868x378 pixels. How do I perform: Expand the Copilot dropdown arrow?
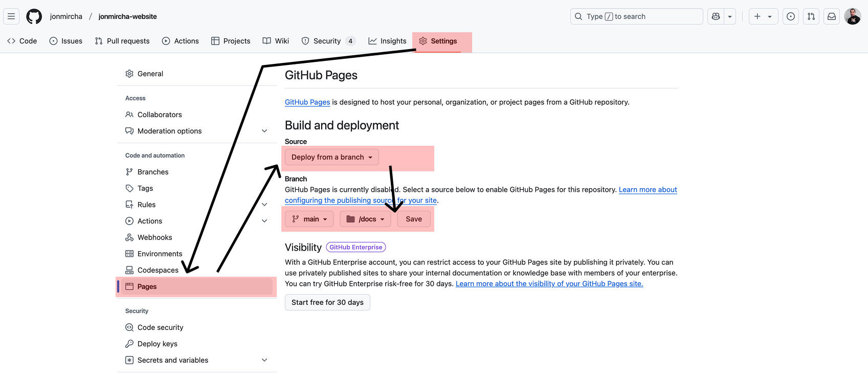(x=730, y=16)
